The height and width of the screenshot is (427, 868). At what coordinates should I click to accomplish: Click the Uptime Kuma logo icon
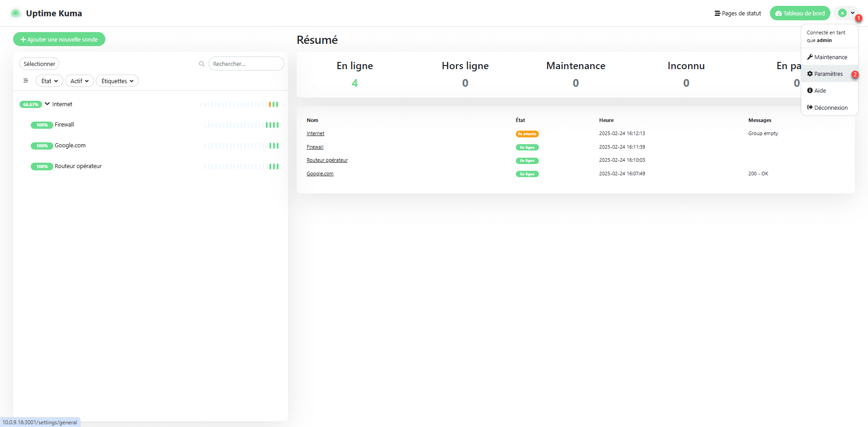pos(16,14)
